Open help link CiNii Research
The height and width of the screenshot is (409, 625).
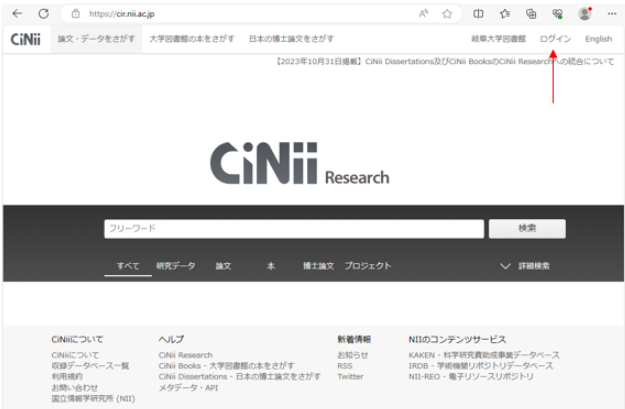pyautogui.click(x=186, y=355)
